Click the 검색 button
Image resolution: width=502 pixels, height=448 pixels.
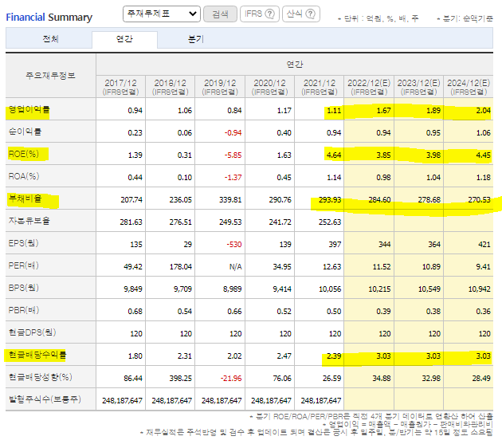coord(220,14)
